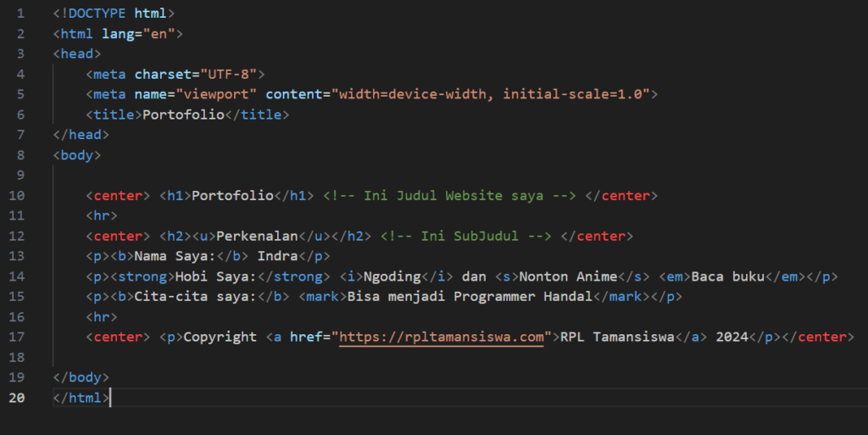Click 'Bisa menjadi Programmer Handal' text
The height and width of the screenshot is (435, 868).
tap(470, 297)
